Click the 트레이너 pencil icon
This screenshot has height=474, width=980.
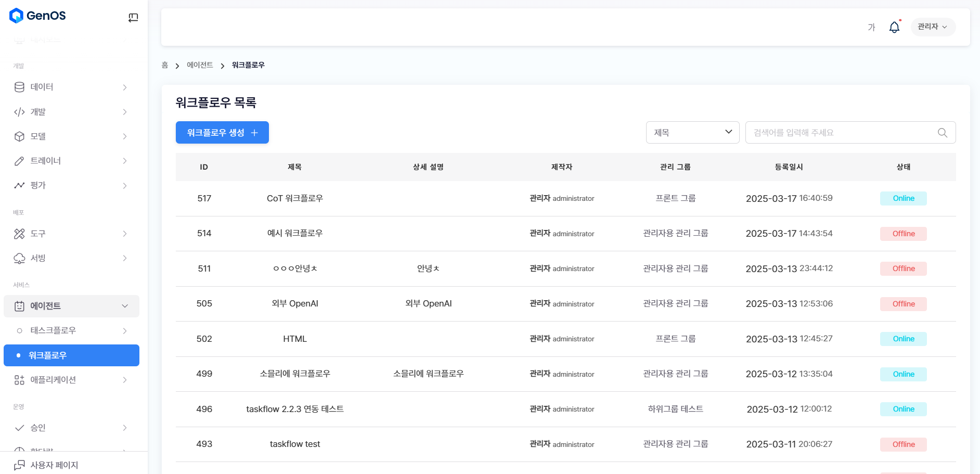(19, 161)
